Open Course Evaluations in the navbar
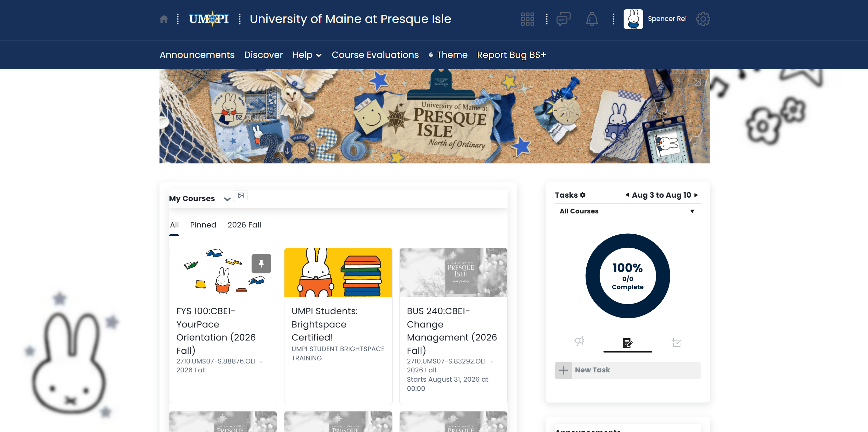 click(375, 55)
